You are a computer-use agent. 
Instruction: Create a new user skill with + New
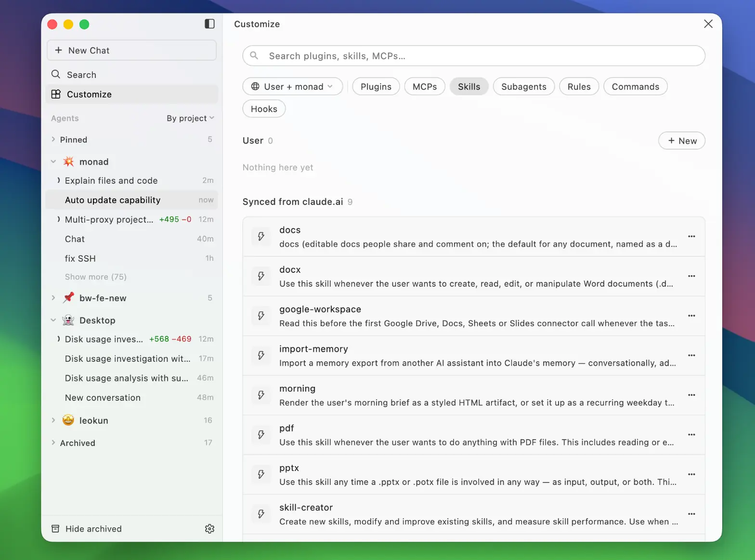tap(682, 141)
